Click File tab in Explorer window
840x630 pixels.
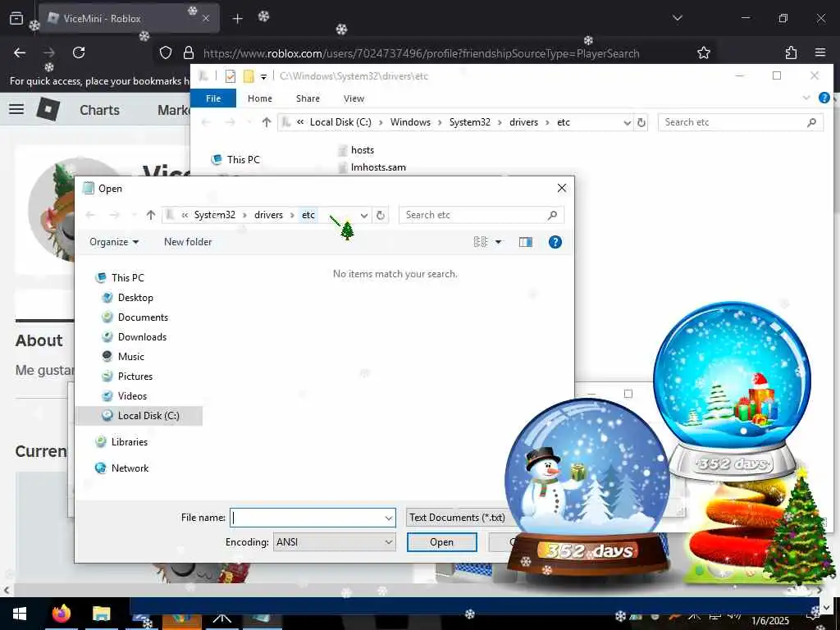coord(213,98)
